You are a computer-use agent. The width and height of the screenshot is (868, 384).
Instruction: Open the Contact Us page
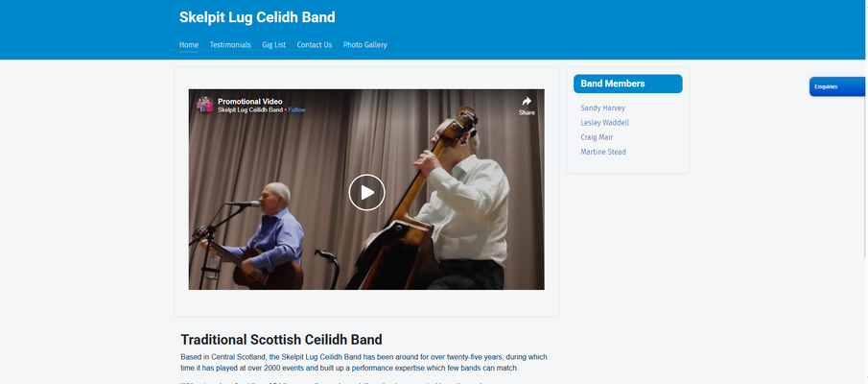tap(315, 45)
